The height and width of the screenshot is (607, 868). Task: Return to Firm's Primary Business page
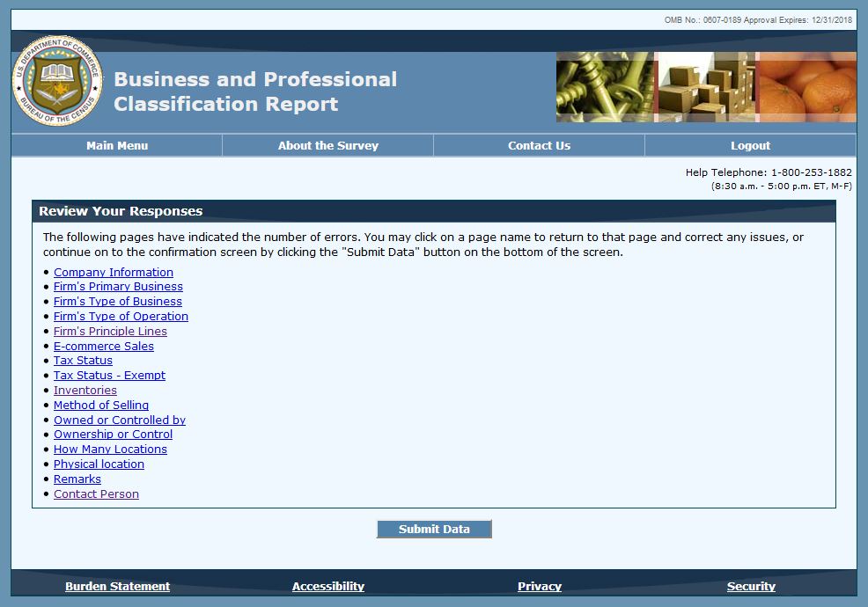click(x=118, y=287)
